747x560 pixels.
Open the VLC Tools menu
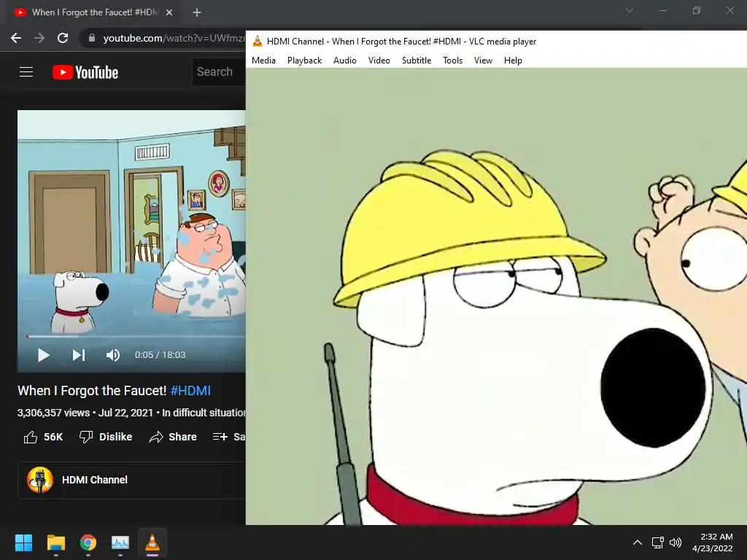[452, 61]
